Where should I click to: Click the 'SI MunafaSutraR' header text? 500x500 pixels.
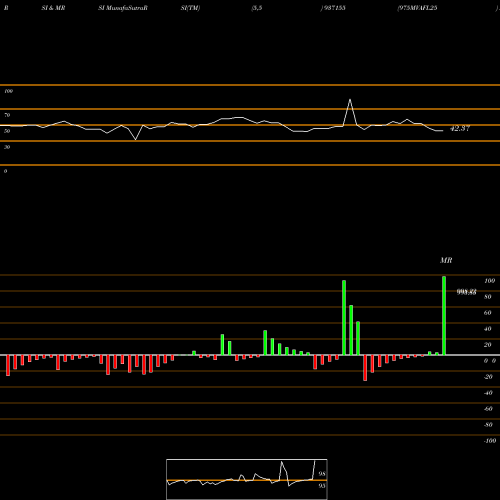(x=123, y=8)
